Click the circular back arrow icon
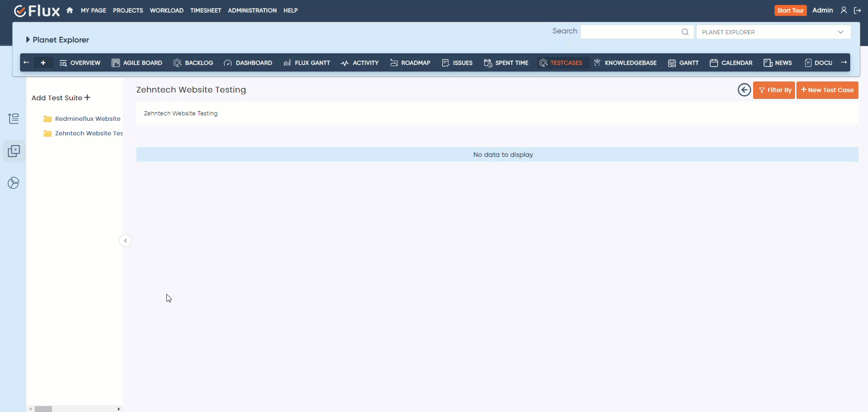This screenshot has width=868, height=412. click(x=744, y=90)
